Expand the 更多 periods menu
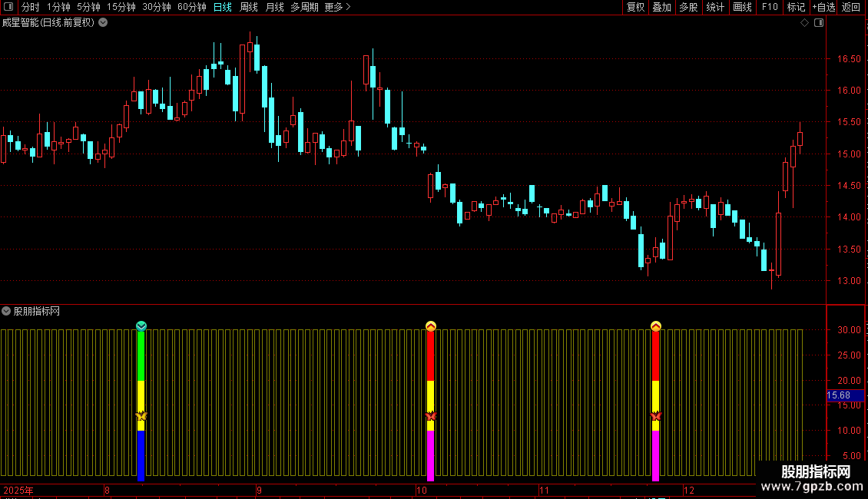This screenshot has width=868, height=499. click(x=338, y=7)
